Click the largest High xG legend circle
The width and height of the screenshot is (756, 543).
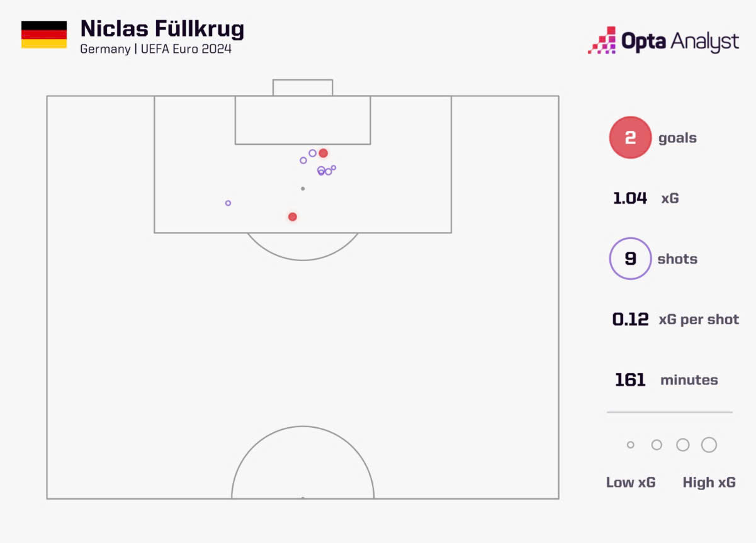[x=709, y=445]
